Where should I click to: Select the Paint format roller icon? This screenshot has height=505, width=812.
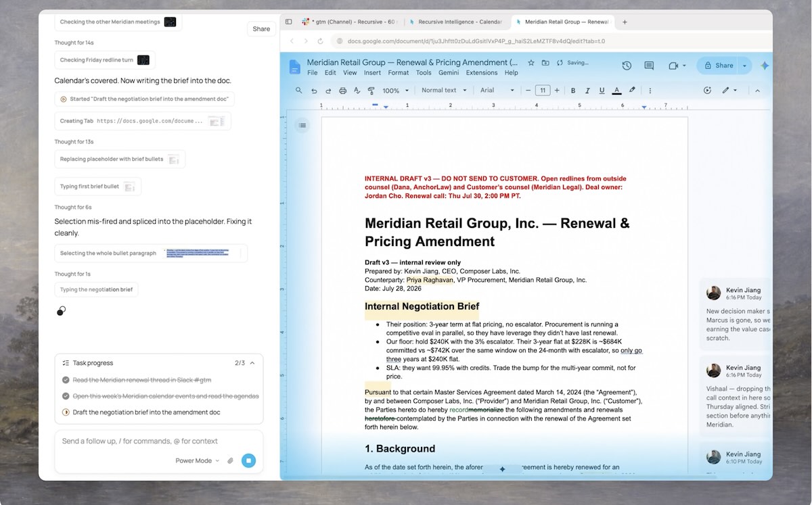[371, 90]
